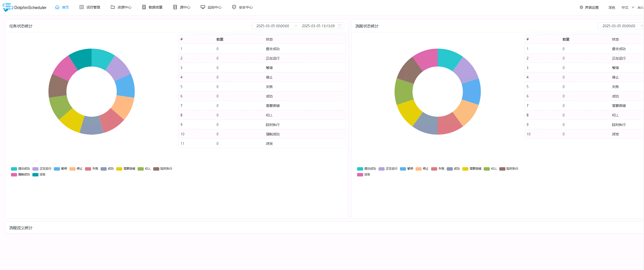This screenshot has height=270, width=644.
Task: Toggle 提交成功 legend in task status chart
Action: [20, 169]
